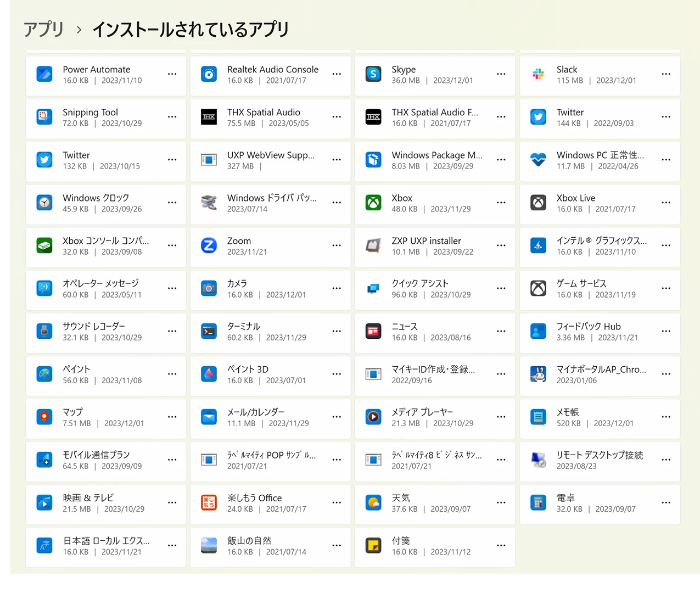700x593 pixels.
Task: Click the Xbox Live icon
Action: click(538, 203)
